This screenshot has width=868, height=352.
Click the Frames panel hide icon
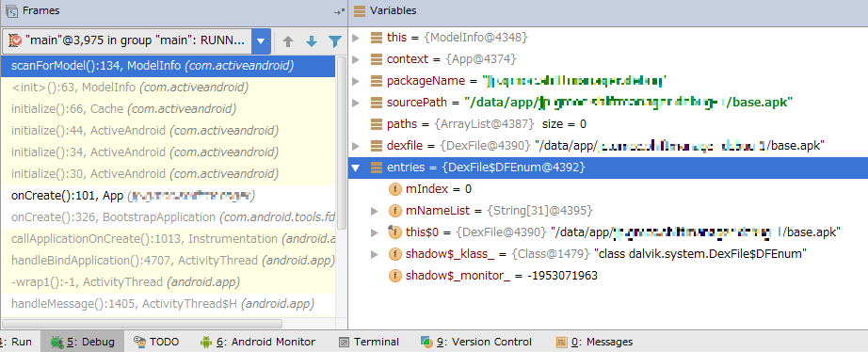click(x=339, y=11)
